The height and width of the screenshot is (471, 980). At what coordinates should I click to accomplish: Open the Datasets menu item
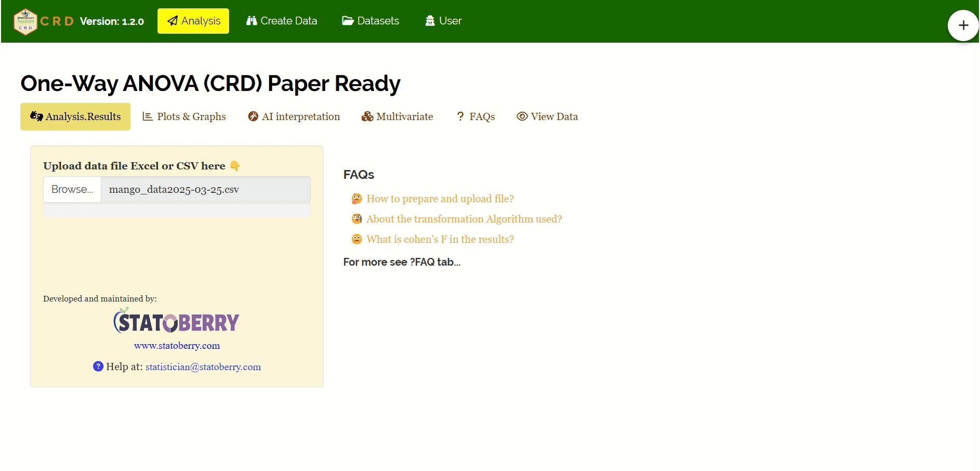click(x=370, y=21)
